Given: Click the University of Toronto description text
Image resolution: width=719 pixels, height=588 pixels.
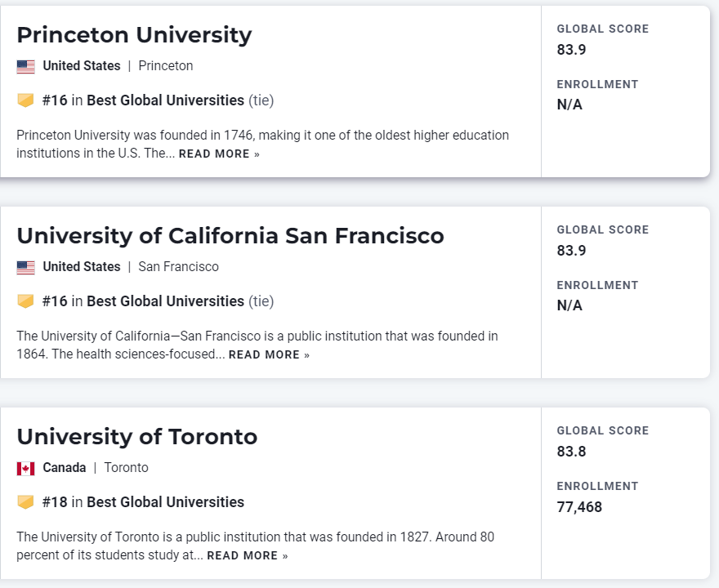Looking at the screenshot, I should click(x=255, y=537).
